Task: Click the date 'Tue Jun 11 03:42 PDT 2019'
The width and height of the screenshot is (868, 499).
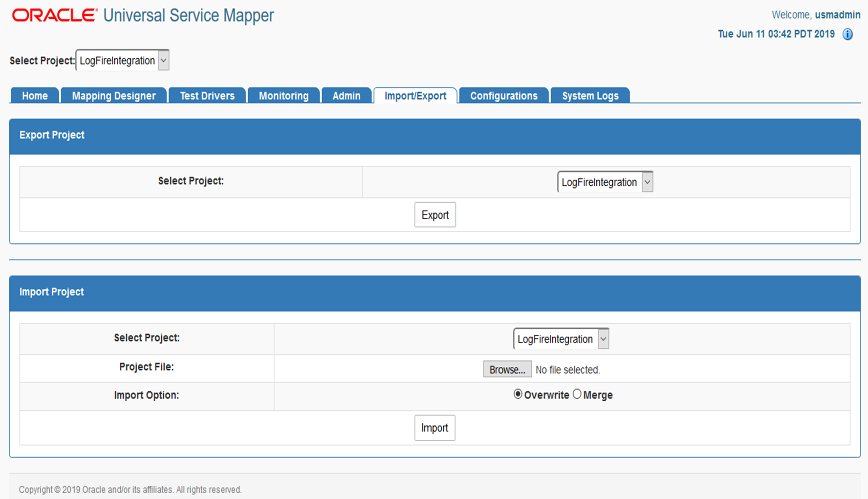Action: pos(776,34)
